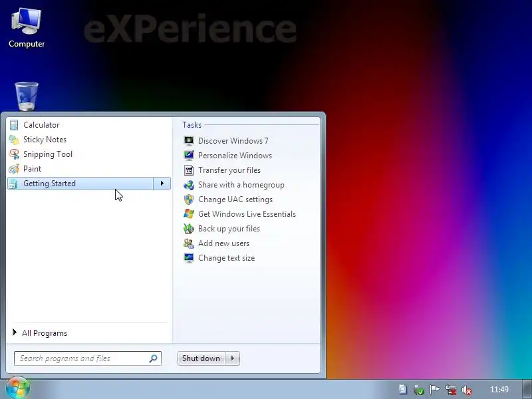
Task: Click the Change UAC settings shield icon
Action: (189, 199)
